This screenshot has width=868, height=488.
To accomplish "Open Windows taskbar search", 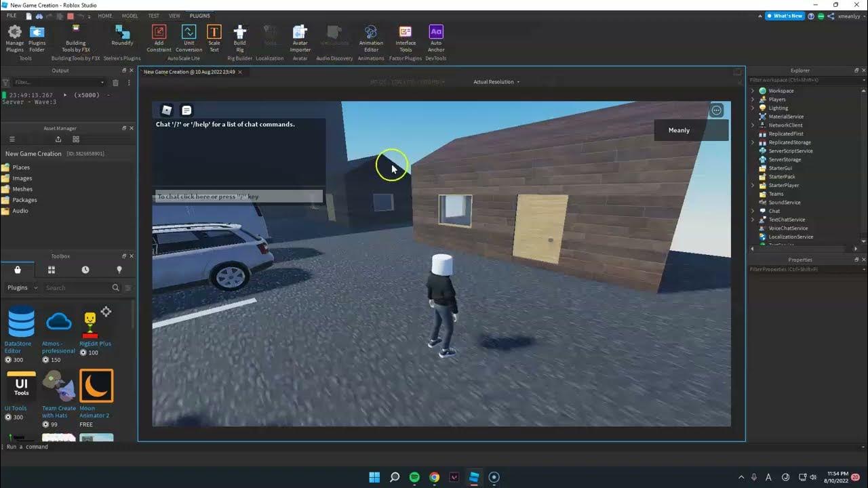I will coord(395,477).
